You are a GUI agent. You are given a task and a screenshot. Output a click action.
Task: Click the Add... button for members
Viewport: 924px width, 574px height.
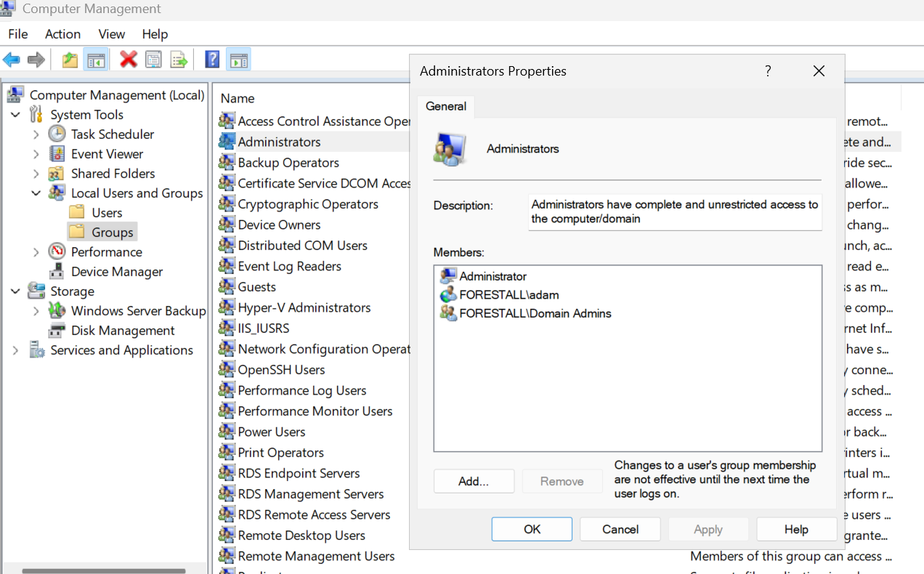474,481
